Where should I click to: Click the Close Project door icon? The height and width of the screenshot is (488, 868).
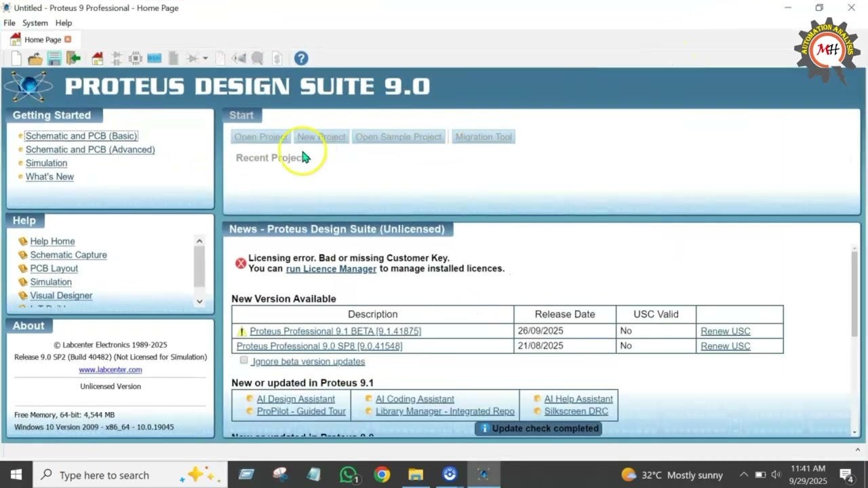[73, 59]
